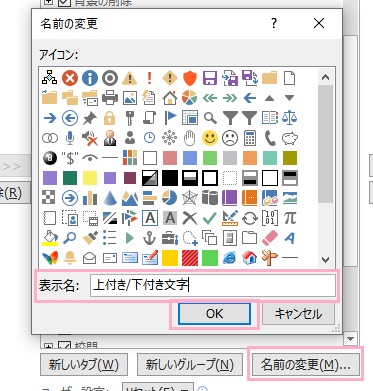The width and height of the screenshot is (373, 391).
Task: Select the Internet Explorer e icon
Action: 230,258
